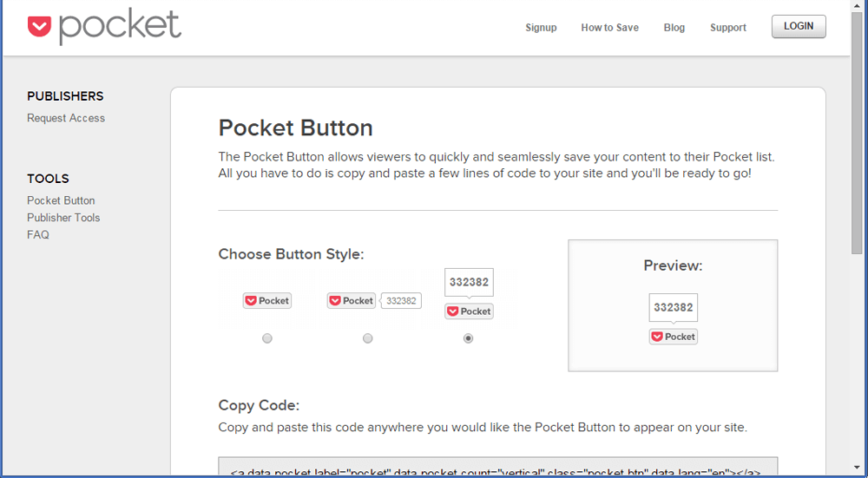
Task: Open the FAQ sidebar link
Action: point(38,235)
